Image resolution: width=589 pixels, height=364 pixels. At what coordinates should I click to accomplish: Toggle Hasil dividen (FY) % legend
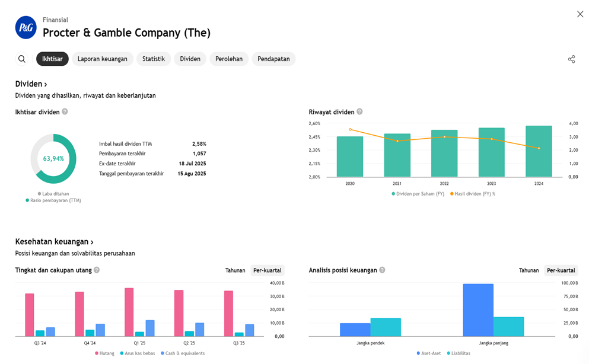pos(473,194)
